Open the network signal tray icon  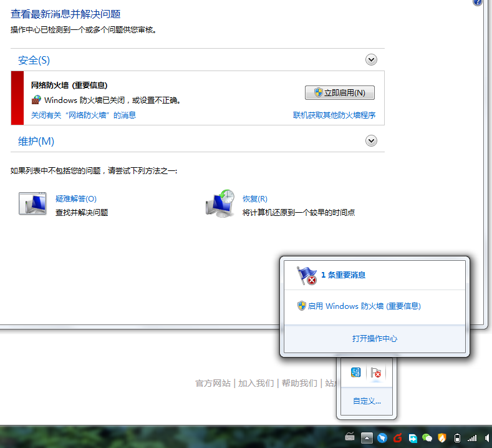tap(472, 438)
